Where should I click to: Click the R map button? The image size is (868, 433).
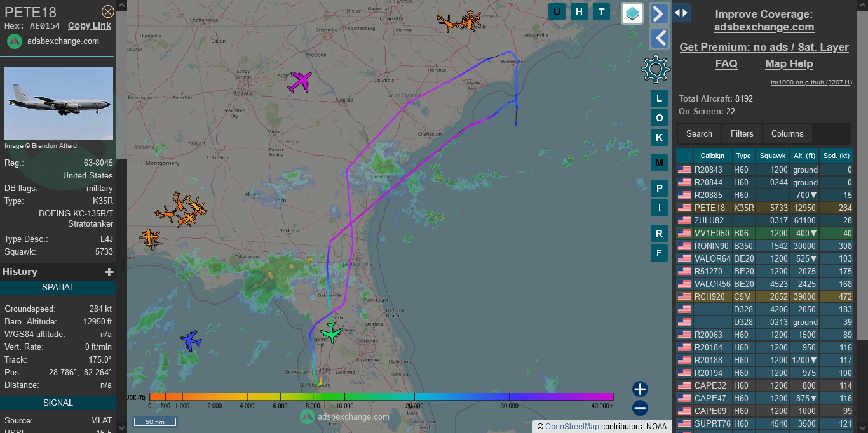click(x=659, y=234)
